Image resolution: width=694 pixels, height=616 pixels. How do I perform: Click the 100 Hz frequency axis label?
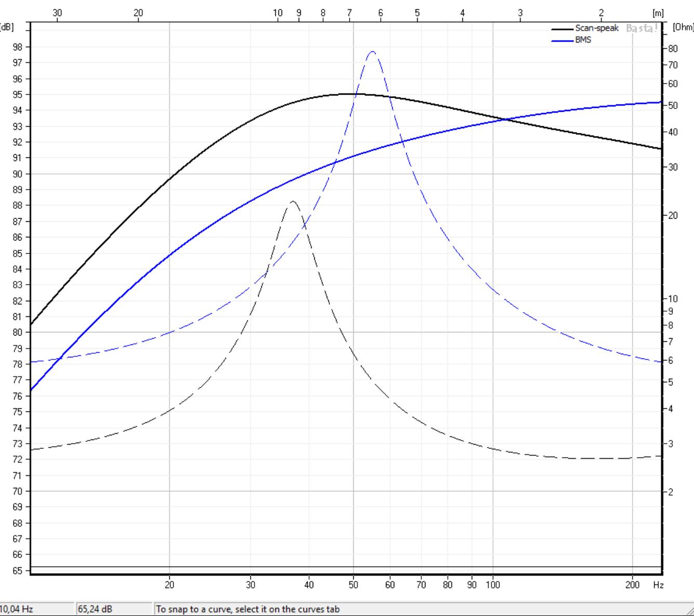coord(492,585)
